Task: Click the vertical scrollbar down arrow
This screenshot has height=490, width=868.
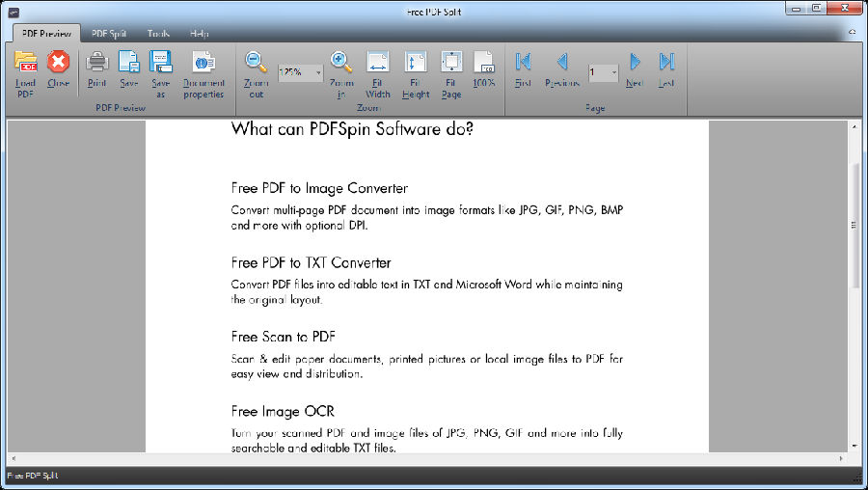Action: coord(854,446)
